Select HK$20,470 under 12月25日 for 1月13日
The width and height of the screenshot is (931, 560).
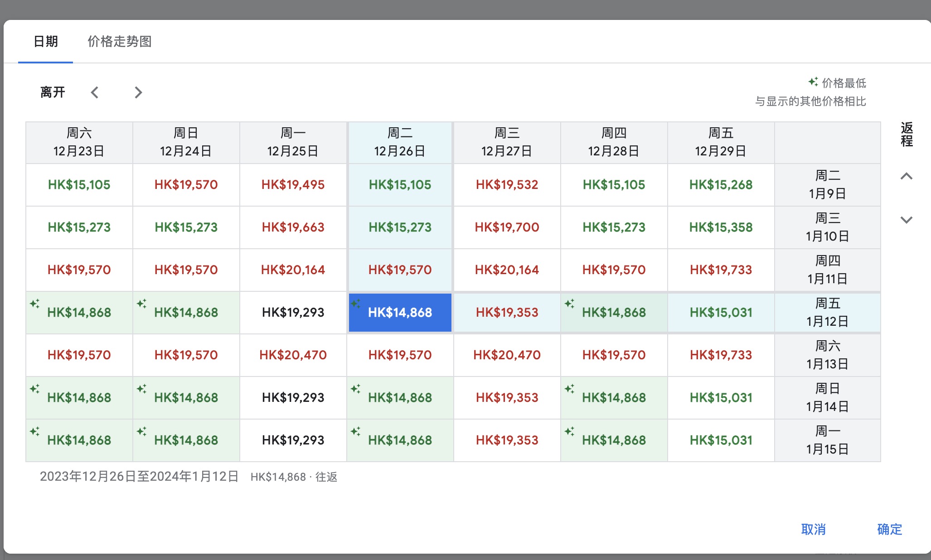(x=293, y=355)
